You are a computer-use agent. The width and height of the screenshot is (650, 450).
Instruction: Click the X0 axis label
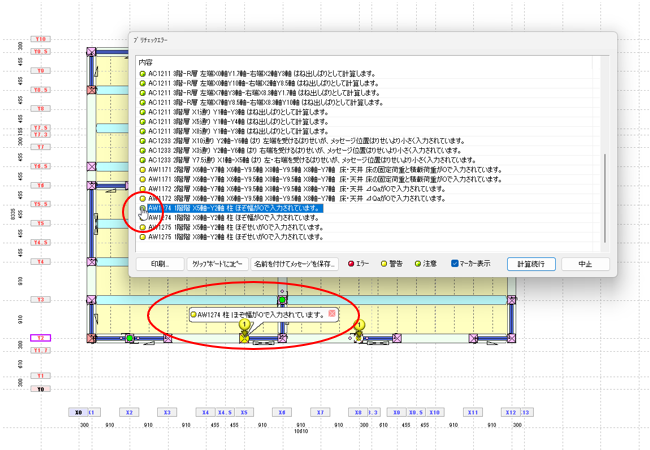click(x=78, y=412)
